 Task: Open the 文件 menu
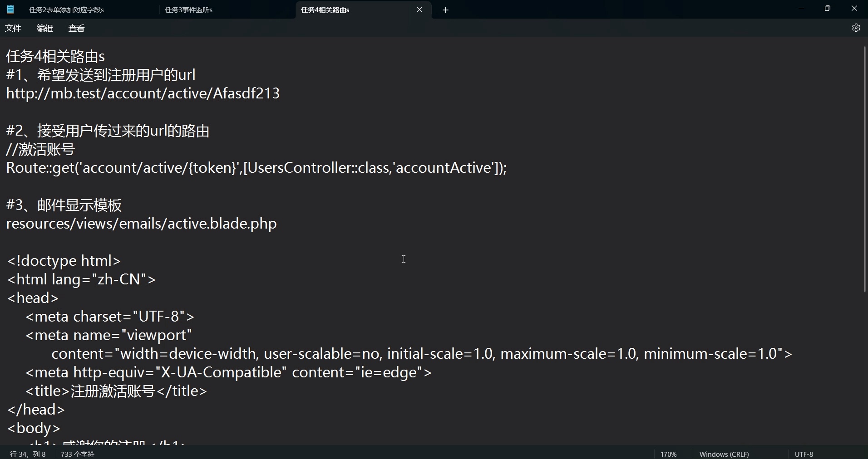[x=13, y=28]
